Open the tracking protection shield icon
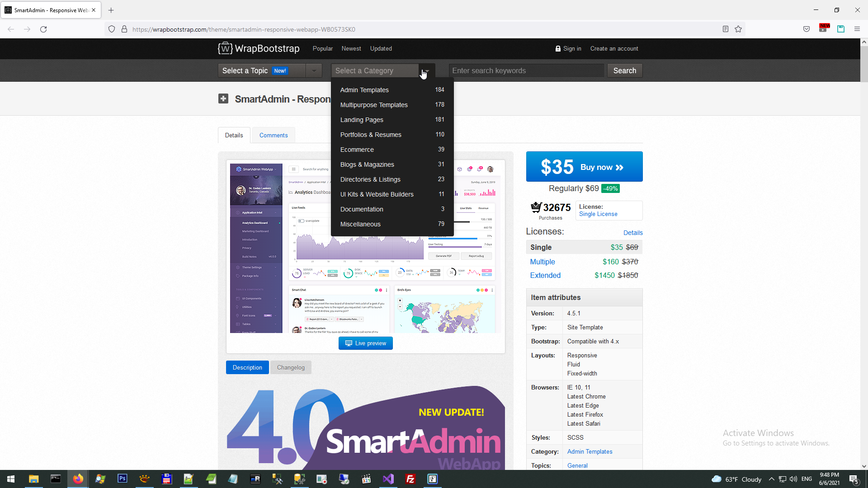The width and height of the screenshot is (868, 488). [x=112, y=29]
